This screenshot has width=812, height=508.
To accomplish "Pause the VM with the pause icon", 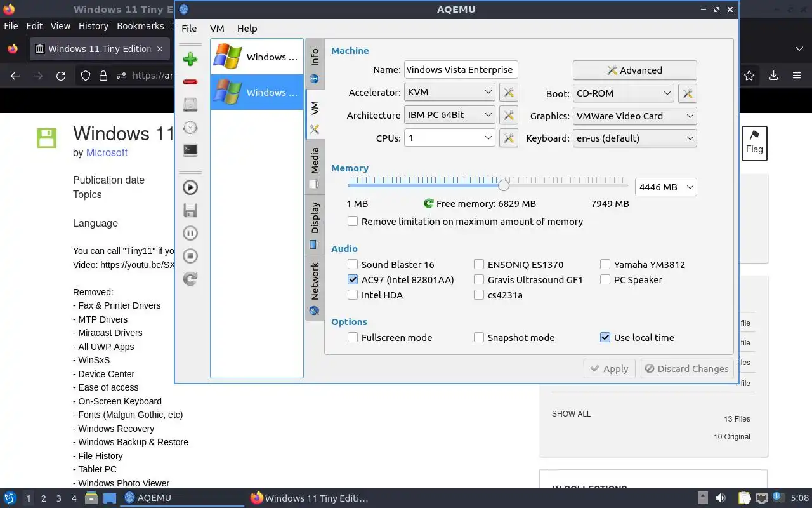I will tap(190, 233).
